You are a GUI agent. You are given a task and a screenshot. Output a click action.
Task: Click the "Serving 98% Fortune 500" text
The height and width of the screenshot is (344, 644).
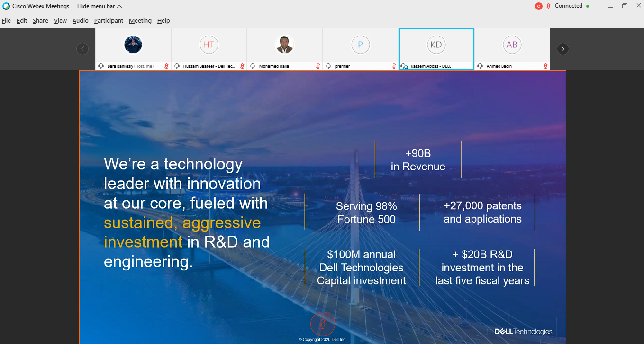[x=366, y=213]
